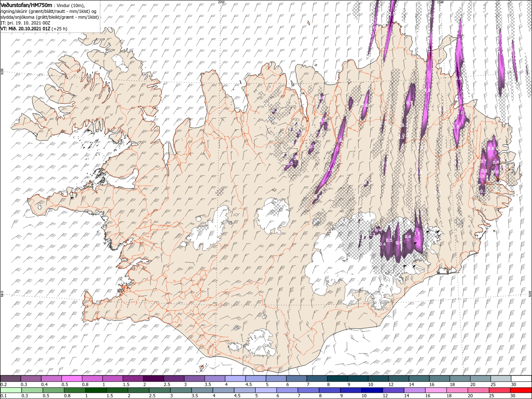
Task: Pick the rain legend swatch between 20 and 25
Action: [x=478, y=390]
